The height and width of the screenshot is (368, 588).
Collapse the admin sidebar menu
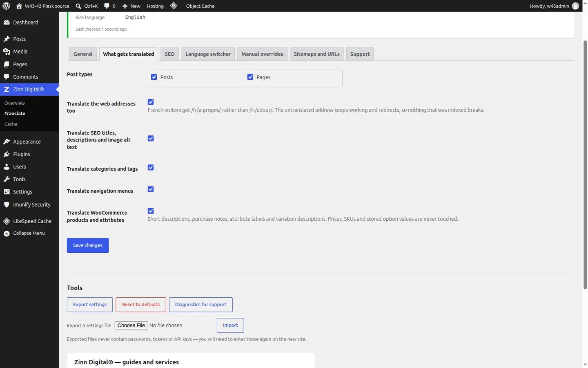tap(29, 233)
